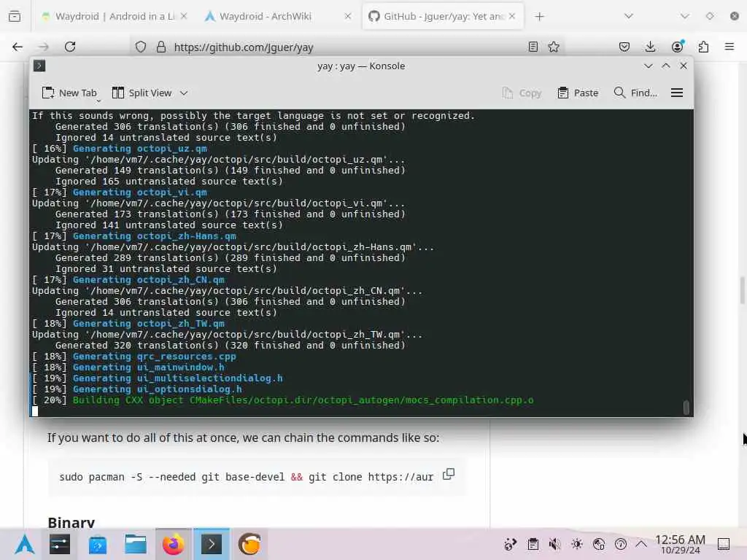
Task: Open the network tray icon
Action: tap(599, 544)
